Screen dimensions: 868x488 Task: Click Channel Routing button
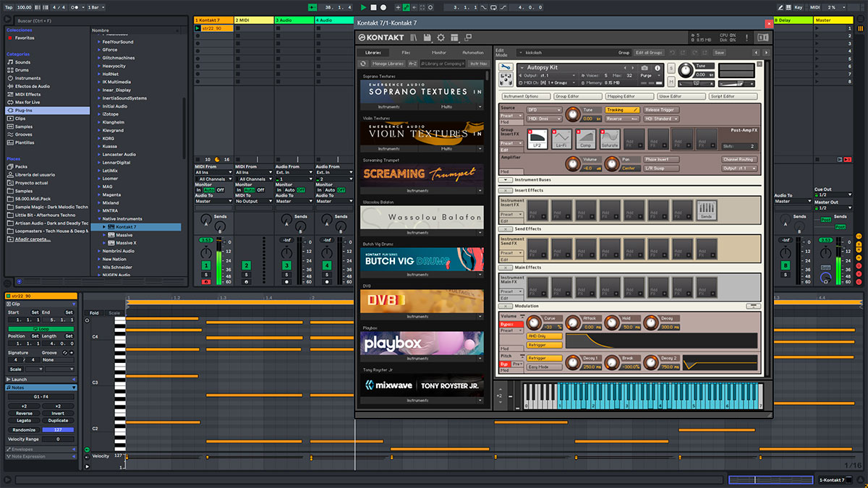pyautogui.click(x=739, y=159)
